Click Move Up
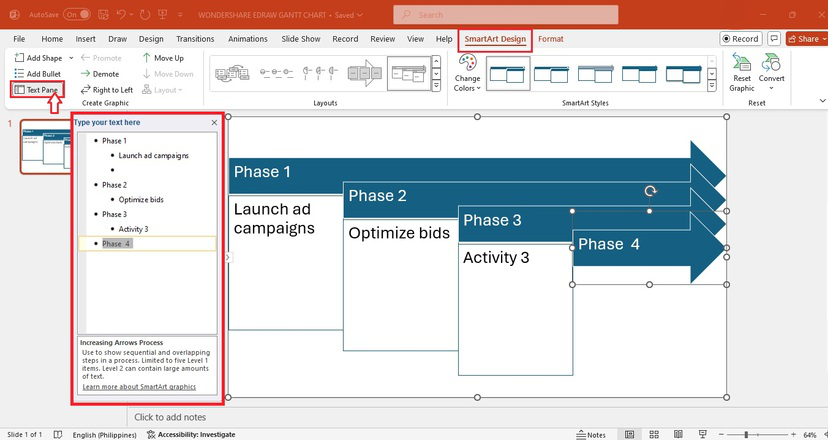 pos(163,58)
